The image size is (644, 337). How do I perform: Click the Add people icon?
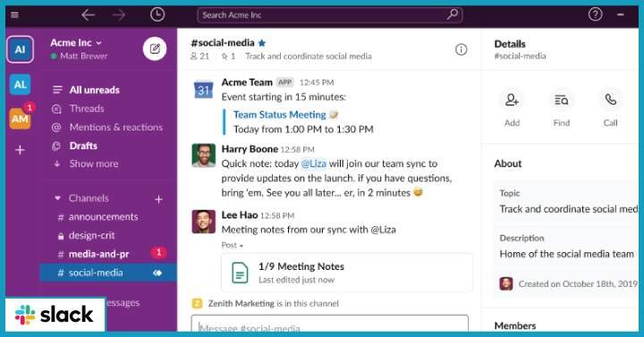[x=512, y=100]
